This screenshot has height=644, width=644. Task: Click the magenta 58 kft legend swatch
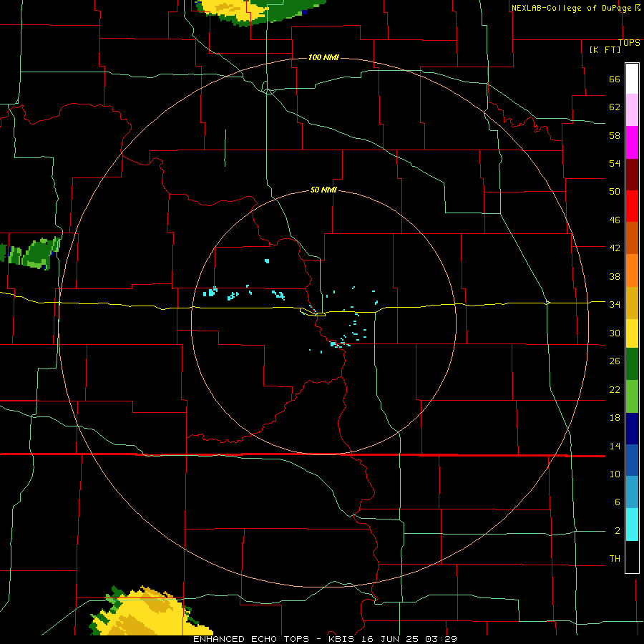tap(632, 142)
